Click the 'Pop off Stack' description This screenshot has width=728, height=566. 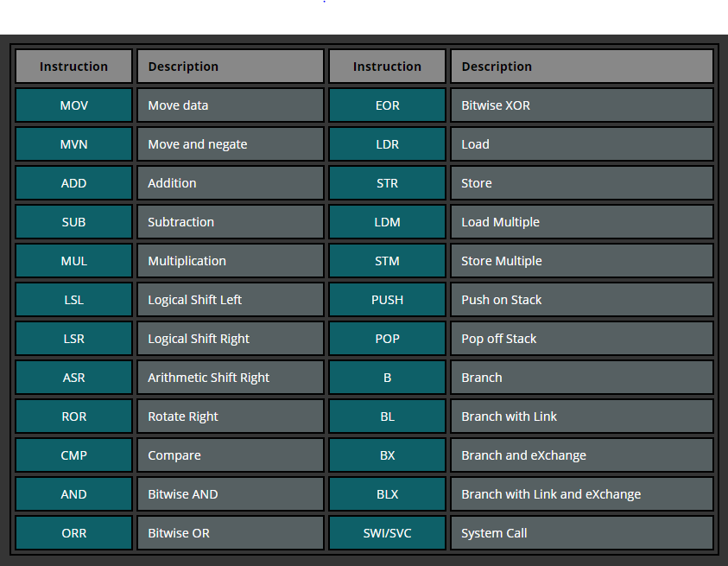582,339
